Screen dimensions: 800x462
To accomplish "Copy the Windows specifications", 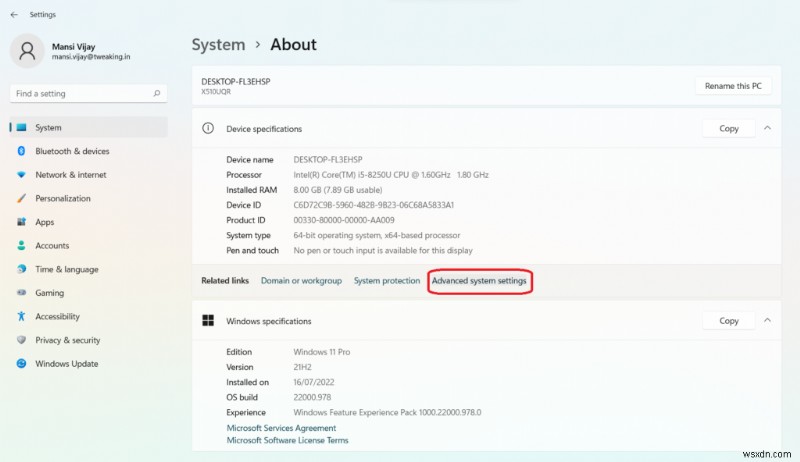I will (729, 321).
